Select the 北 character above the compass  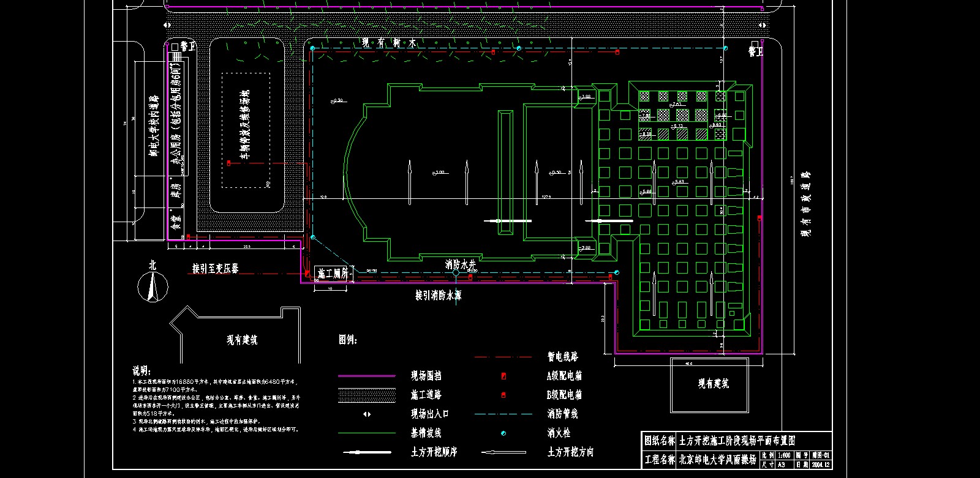pyautogui.click(x=153, y=265)
